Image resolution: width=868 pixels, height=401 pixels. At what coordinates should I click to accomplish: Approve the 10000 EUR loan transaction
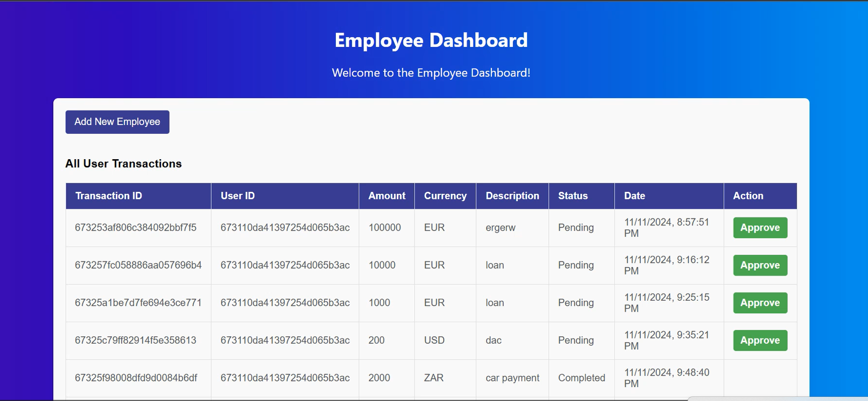(x=760, y=265)
